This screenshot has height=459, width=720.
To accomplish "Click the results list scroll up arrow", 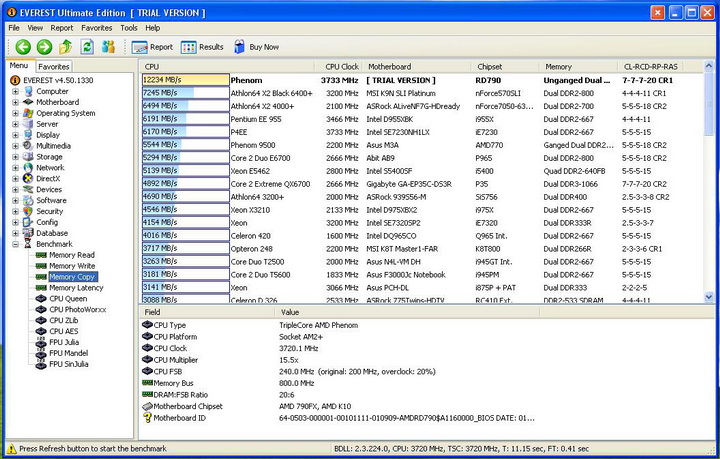I will point(709,67).
